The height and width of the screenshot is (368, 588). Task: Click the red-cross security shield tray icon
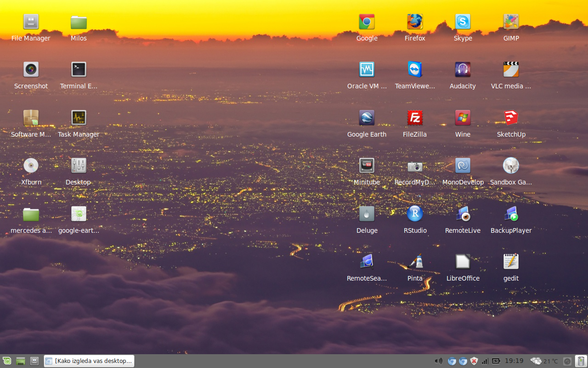point(474,361)
